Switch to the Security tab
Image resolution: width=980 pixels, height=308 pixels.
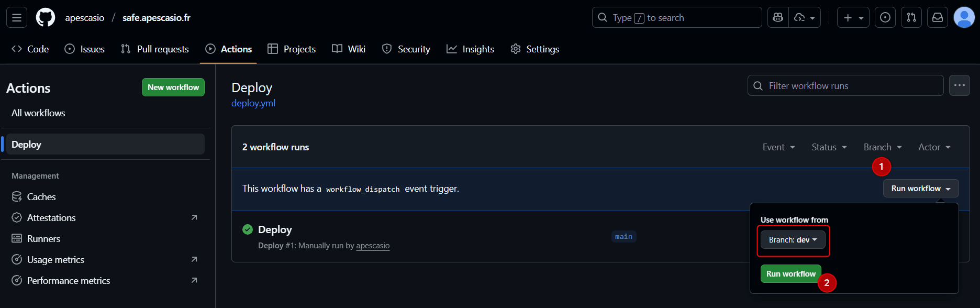pos(406,49)
